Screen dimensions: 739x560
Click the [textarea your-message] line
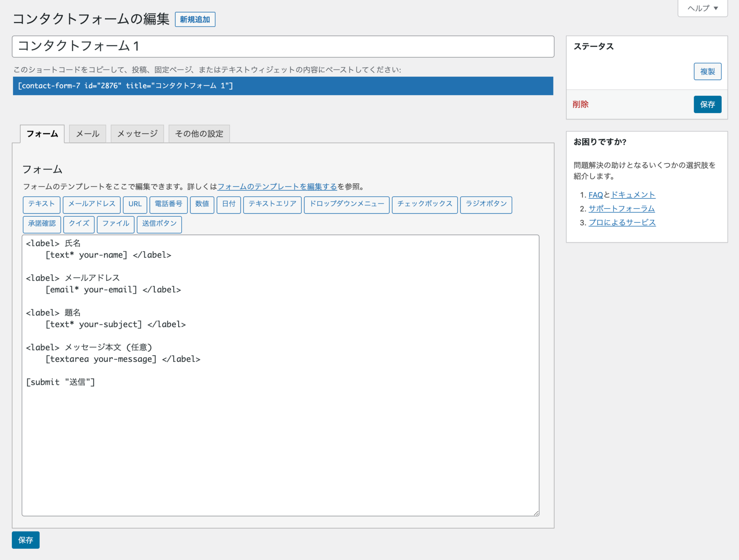(123, 359)
